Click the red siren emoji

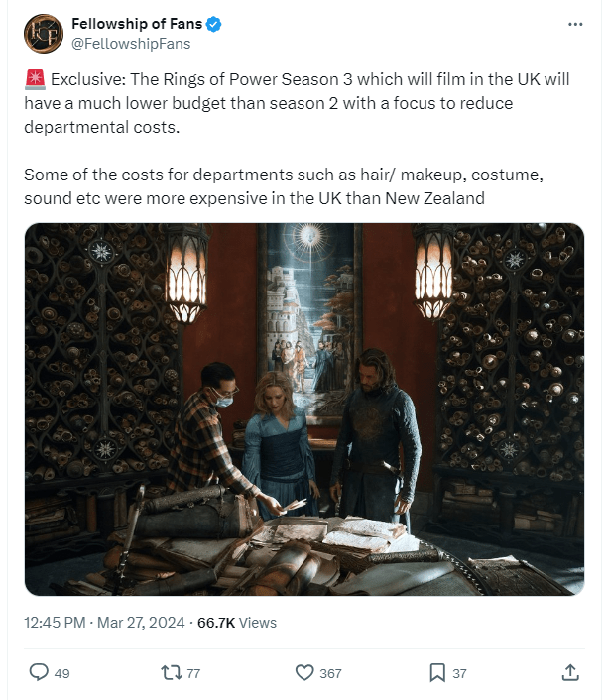pos(35,79)
